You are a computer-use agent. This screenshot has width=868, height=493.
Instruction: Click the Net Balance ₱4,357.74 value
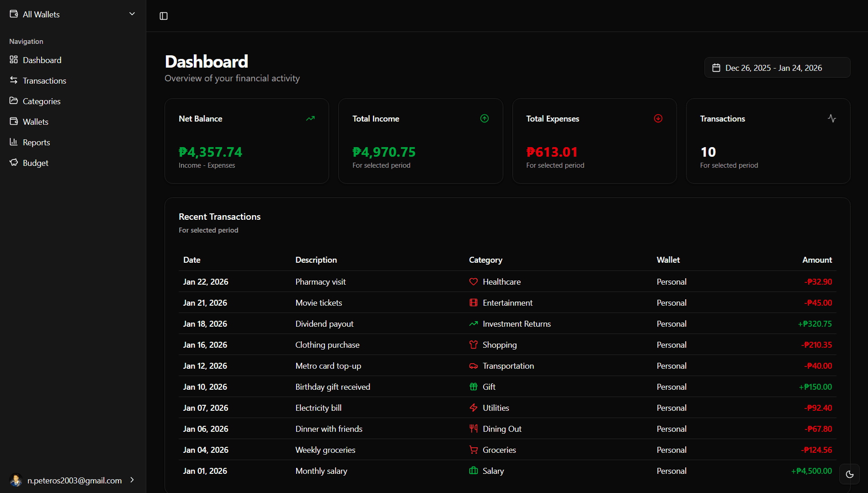[211, 152]
